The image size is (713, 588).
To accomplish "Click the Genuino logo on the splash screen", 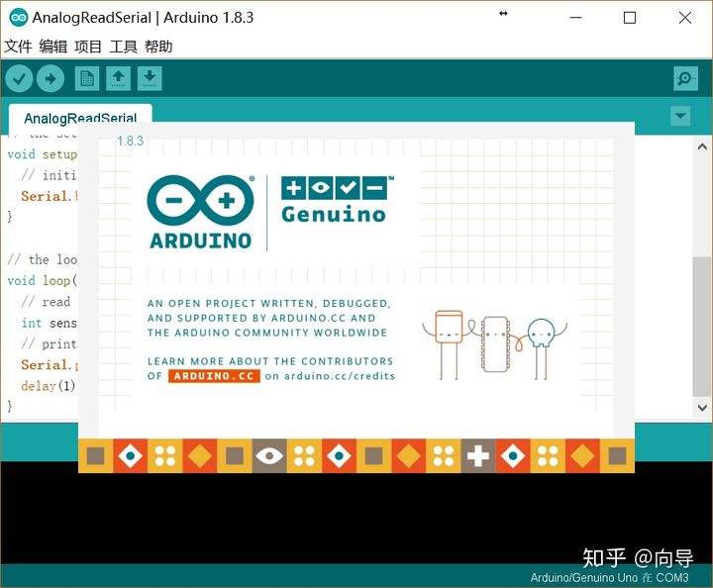I will pyautogui.click(x=336, y=200).
